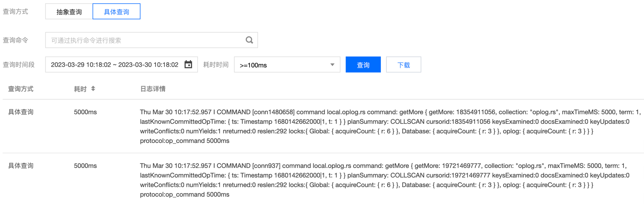Viewport: 644px width, 204px height.
Task: Switch to 抽象查询 tab
Action: coord(69,12)
